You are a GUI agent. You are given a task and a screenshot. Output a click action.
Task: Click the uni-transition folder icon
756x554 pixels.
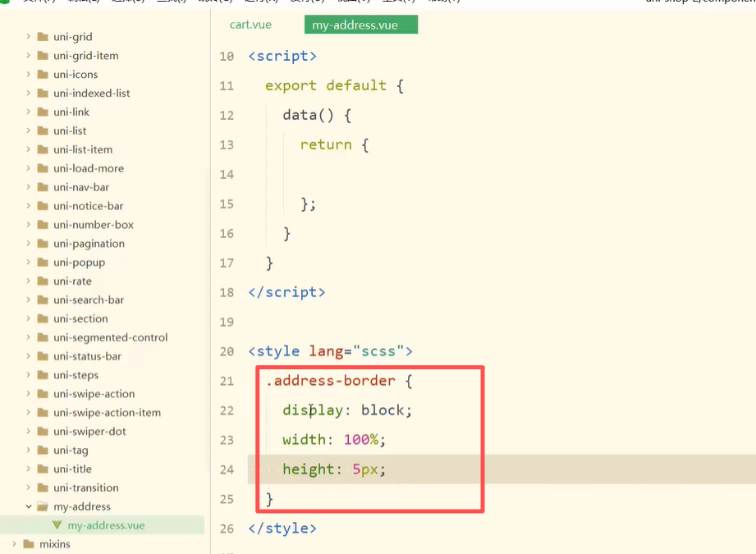coord(43,488)
